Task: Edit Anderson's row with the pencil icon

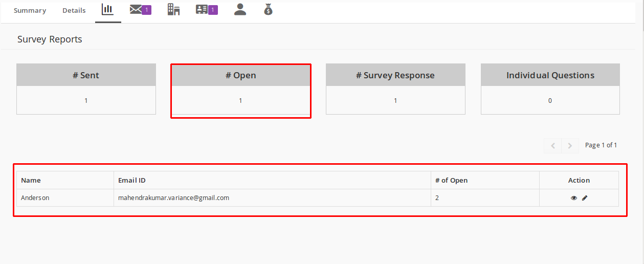Action: (585, 198)
